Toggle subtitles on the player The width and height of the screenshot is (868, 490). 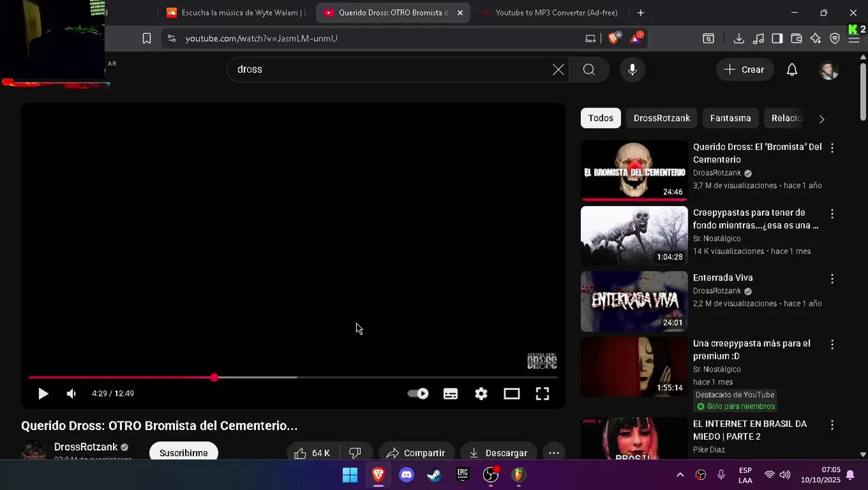click(x=451, y=393)
